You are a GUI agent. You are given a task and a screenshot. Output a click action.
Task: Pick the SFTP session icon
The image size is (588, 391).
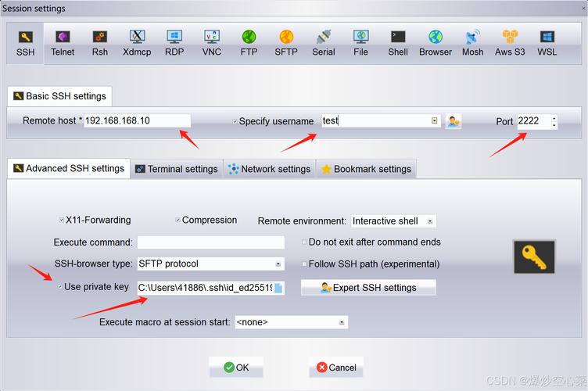[x=286, y=42]
